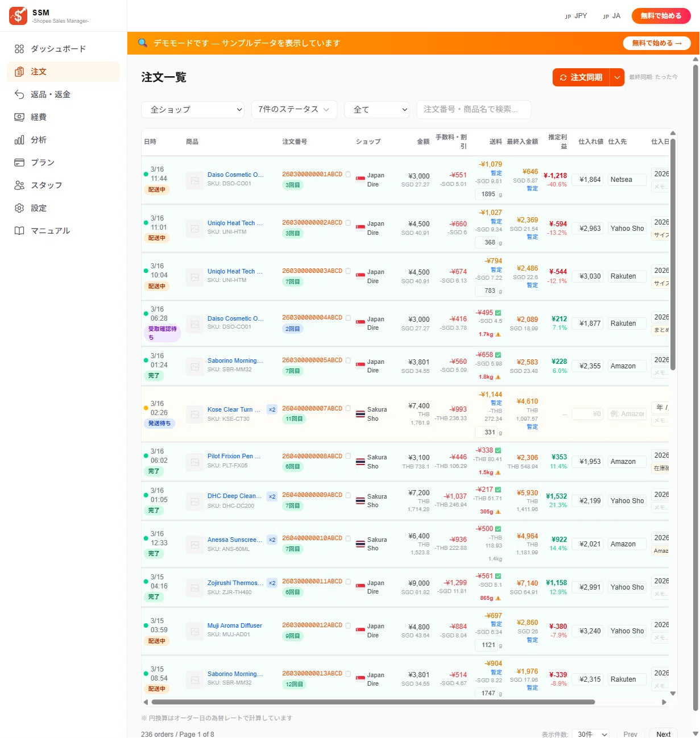The image size is (700, 738).
Task: Click the page's main vertical scrollbar
Action: click(x=695, y=387)
